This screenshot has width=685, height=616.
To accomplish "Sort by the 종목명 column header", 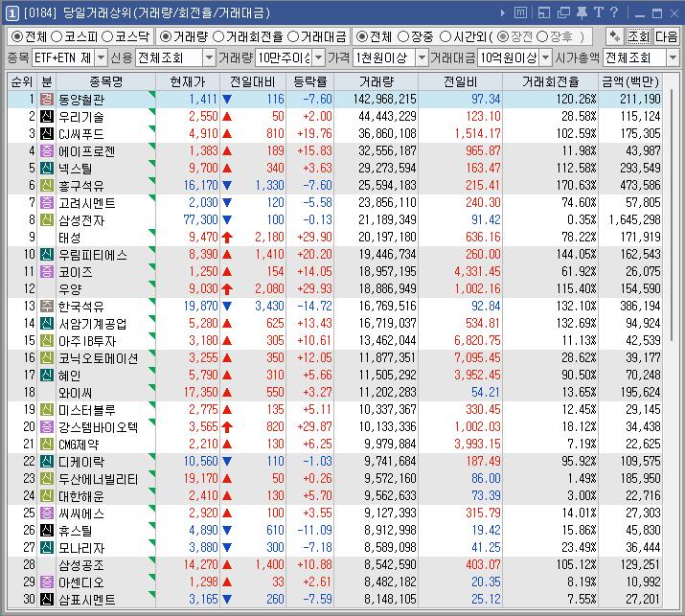I will 105,81.
